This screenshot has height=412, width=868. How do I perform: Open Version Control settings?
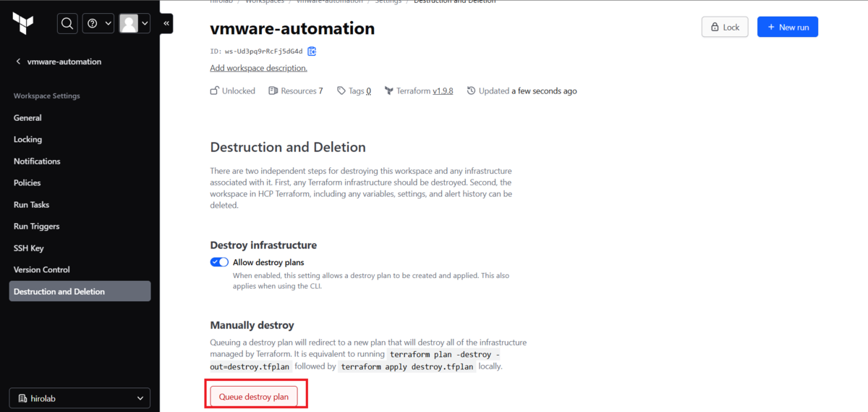click(42, 270)
